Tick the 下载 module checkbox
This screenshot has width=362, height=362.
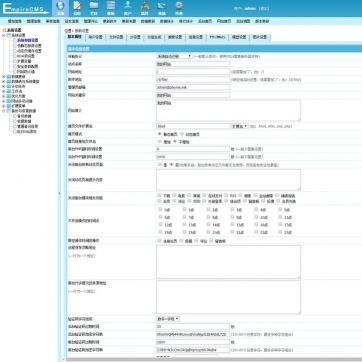tap(160, 195)
